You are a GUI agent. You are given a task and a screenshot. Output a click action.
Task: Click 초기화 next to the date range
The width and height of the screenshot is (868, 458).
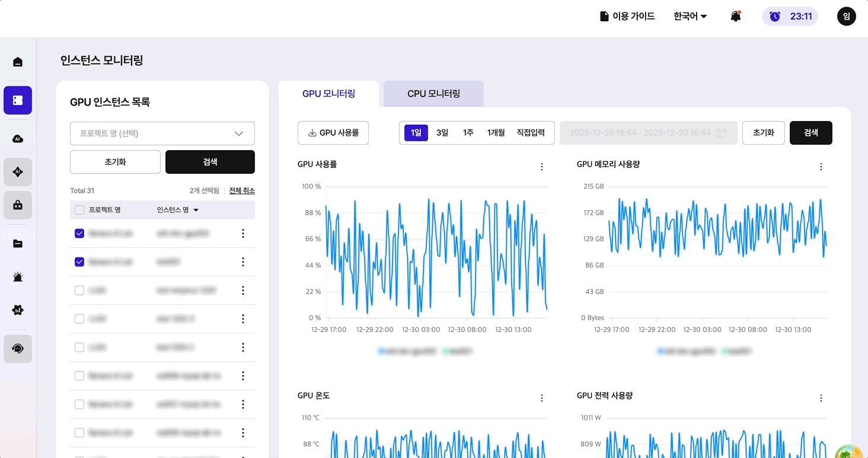[764, 133]
